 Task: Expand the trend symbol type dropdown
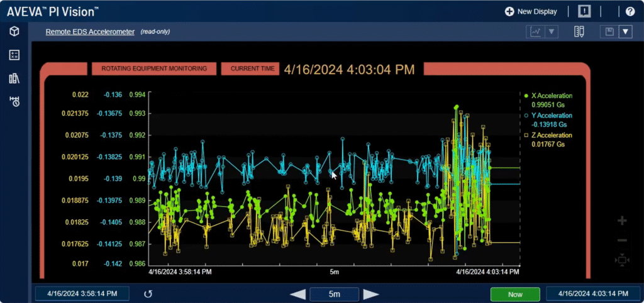point(551,31)
